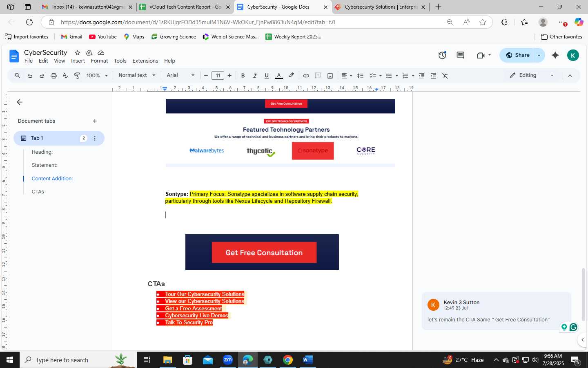This screenshot has width=588, height=368.
Task: Open the highlight color picker
Action: (x=291, y=76)
